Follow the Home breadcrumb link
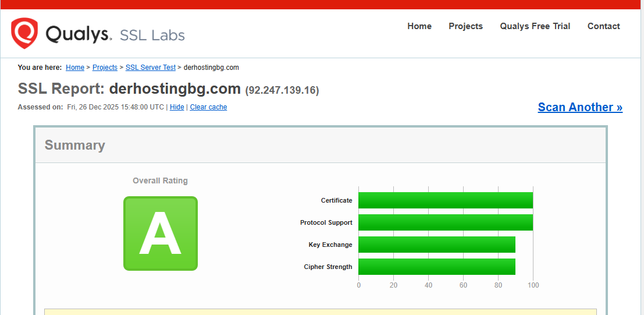 point(75,68)
